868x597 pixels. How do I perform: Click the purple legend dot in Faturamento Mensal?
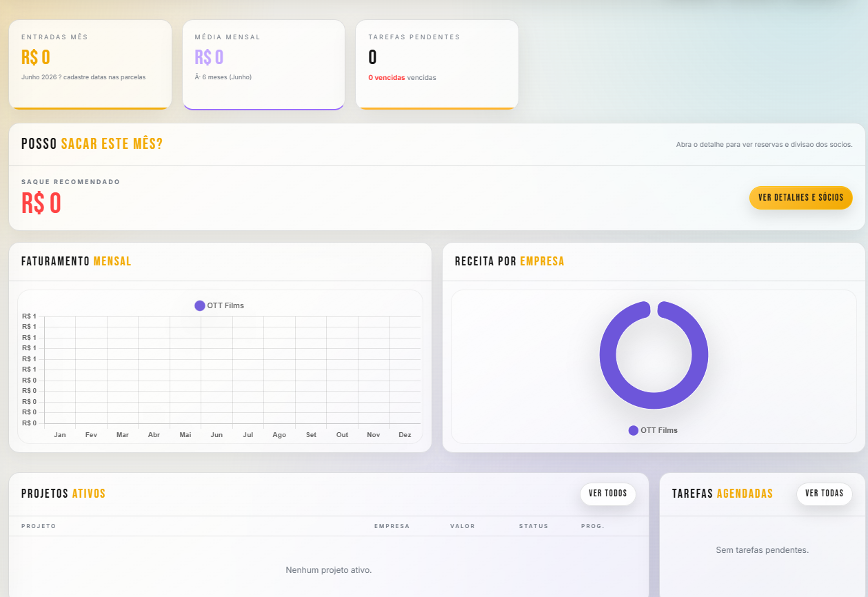(x=200, y=305)
